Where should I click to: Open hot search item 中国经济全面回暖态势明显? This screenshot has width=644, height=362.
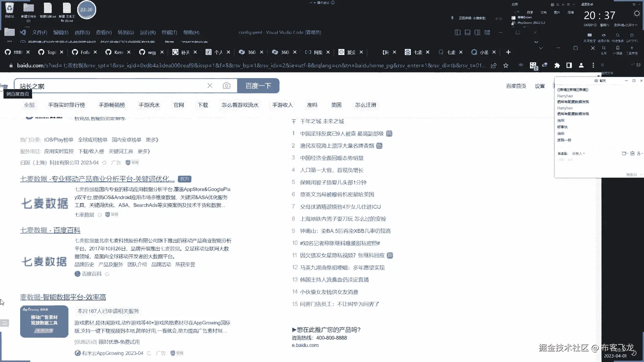332,158
